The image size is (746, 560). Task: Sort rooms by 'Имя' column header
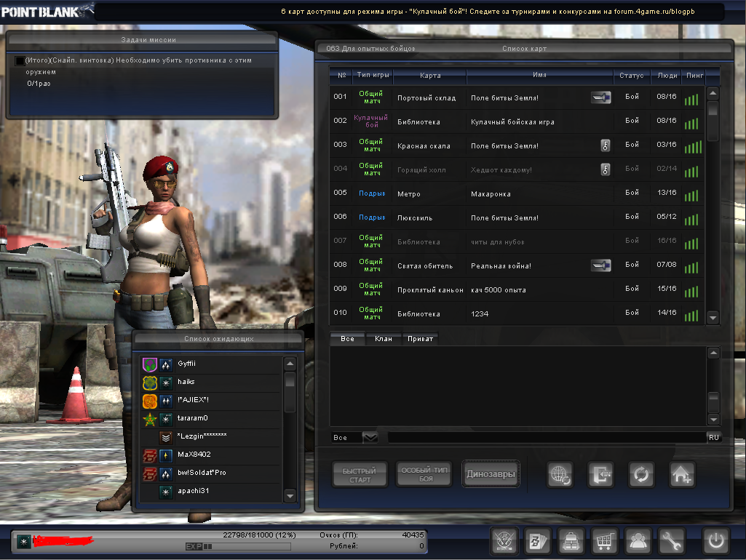pos(539,75)
